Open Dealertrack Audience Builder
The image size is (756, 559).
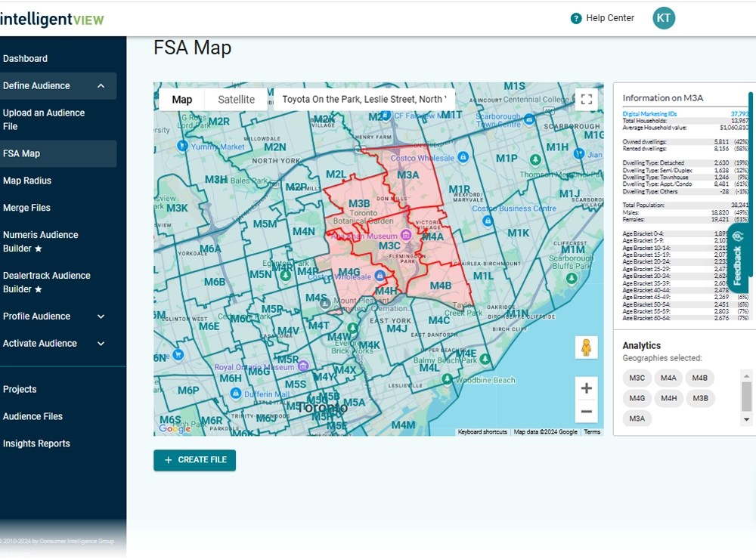click(x=47, y=283)
